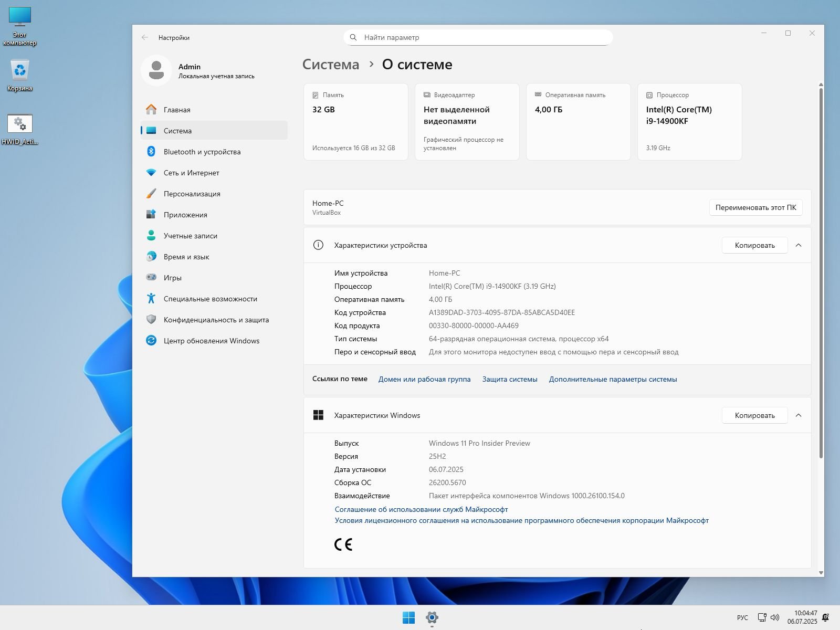Open Домен или рабочая группа link

[424, 379]
